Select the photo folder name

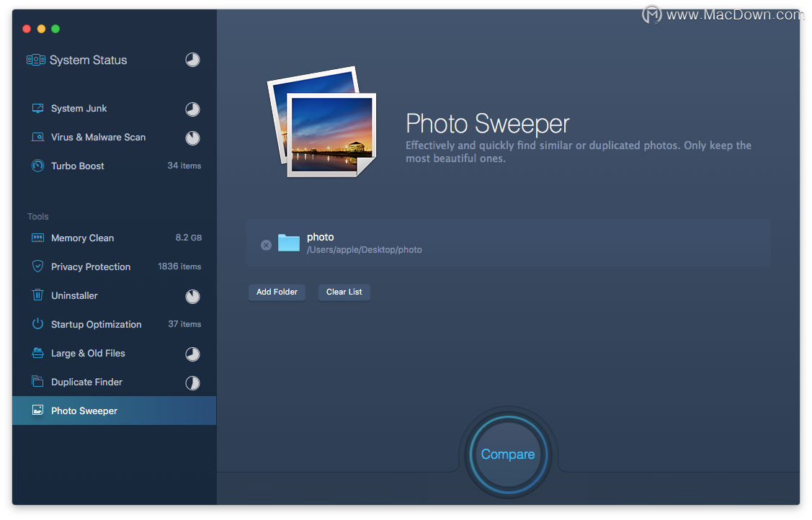coord(320,237)
